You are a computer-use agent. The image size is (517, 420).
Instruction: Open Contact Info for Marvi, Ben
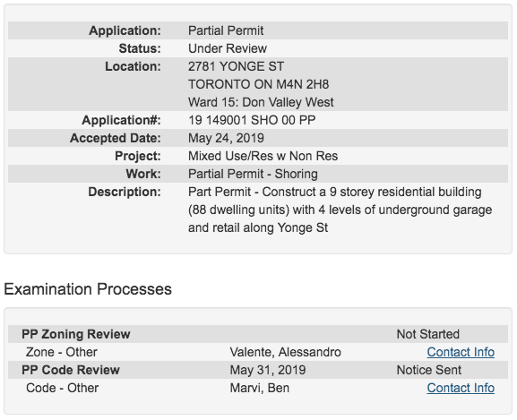[461, 388]
